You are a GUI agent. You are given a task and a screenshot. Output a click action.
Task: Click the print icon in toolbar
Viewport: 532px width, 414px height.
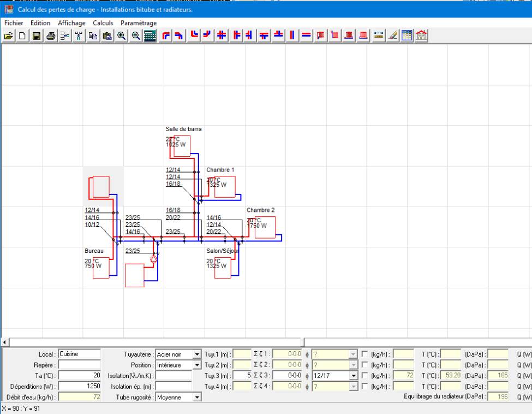(51, 36)
